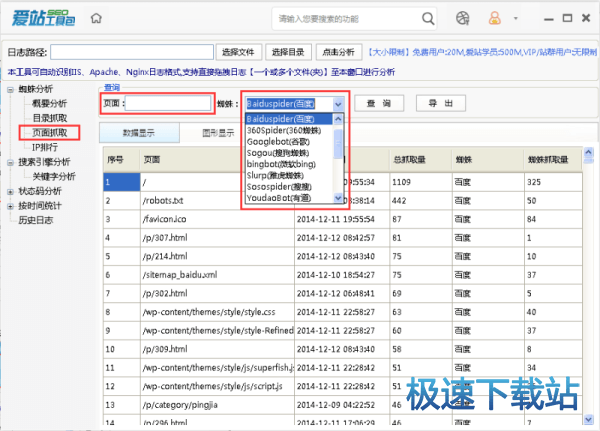
Task: Select 360Spider in the spider list
Action: 289,131
